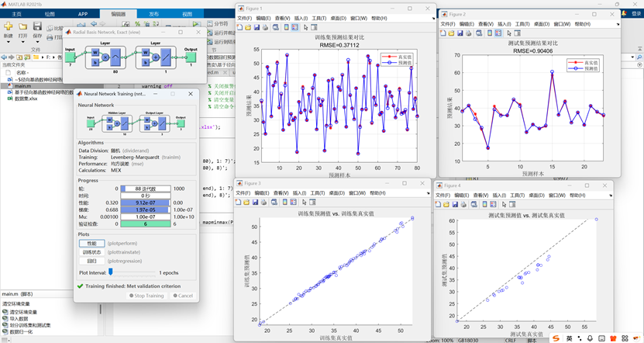Click the 性能 (plotperform) button
The height and width of the screenshot is (343, 644).
(x=92, y=244)
